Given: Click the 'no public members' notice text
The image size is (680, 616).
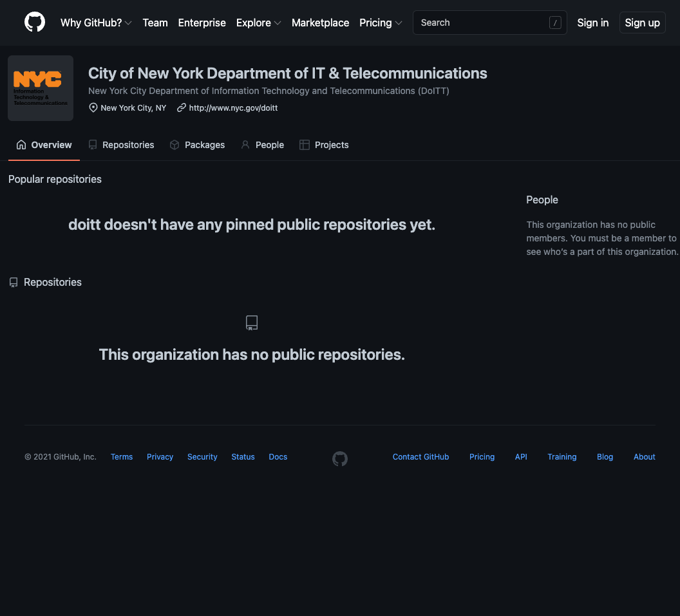Looking at the screenshot, I should 602,238.
